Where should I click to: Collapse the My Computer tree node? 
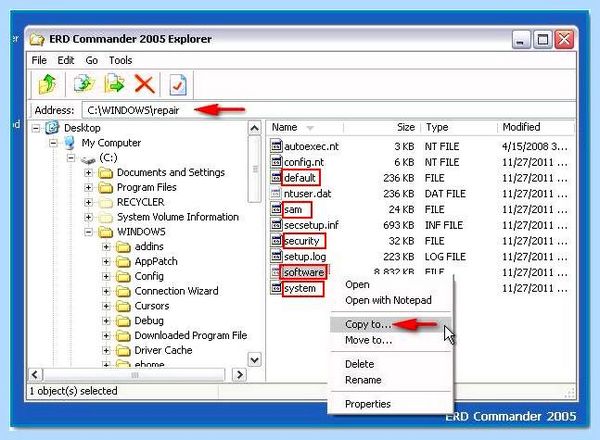click(53, 143)
